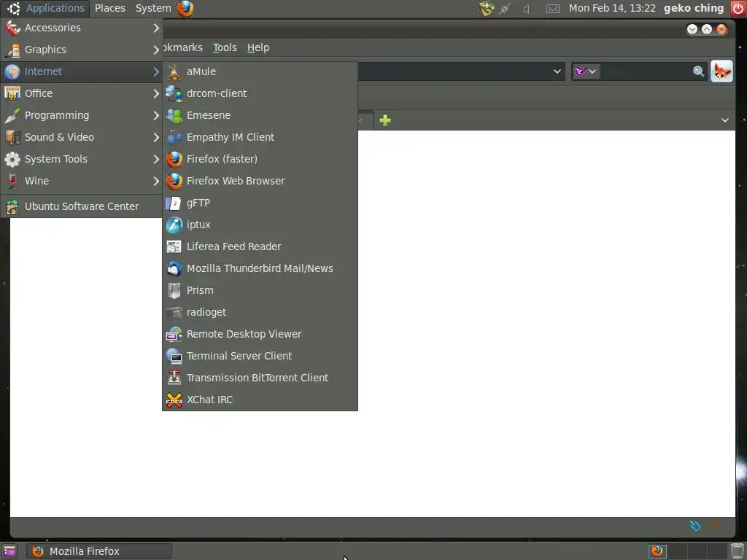
Task: Open the Help menu in Firefox
Action: coord(258,47)
